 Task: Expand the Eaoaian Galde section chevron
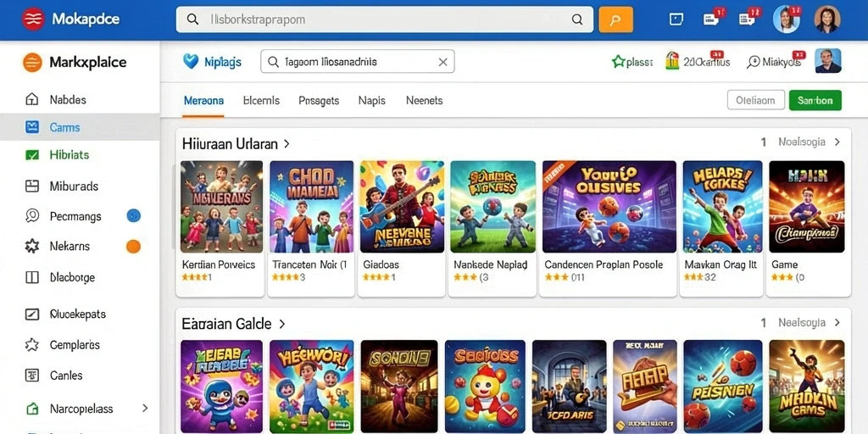[281, 324]
